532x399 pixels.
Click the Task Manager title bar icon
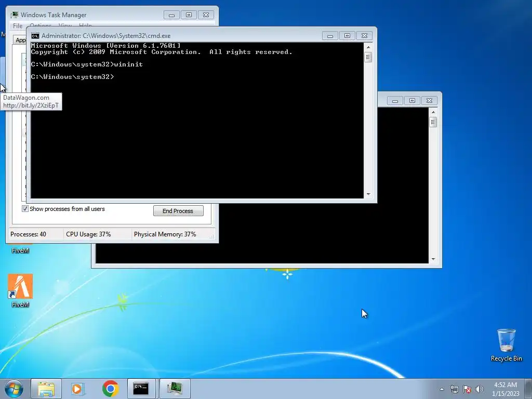(14, 15)
